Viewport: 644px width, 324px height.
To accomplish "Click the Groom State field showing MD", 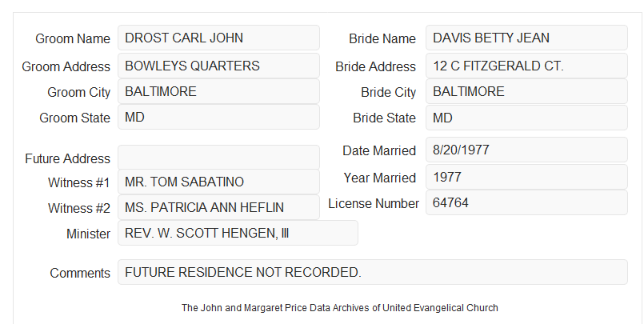I will coord(218,117).
